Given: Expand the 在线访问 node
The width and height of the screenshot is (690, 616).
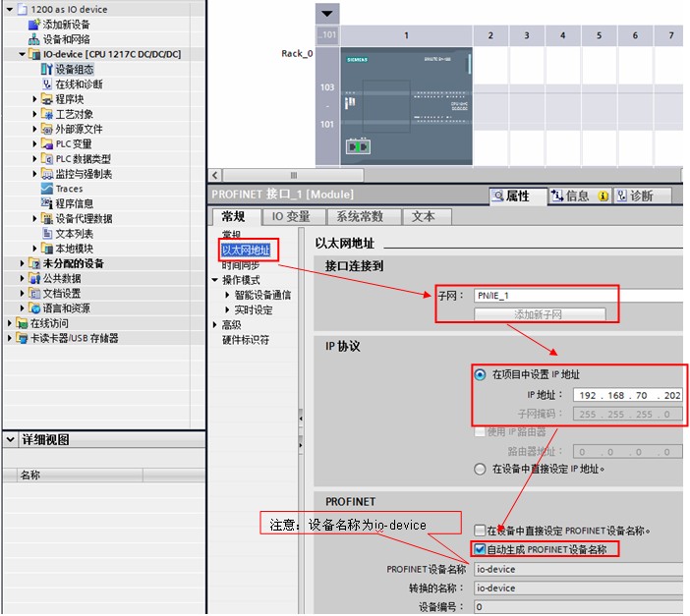Looking at the screenshot, I should pos(10,323).
